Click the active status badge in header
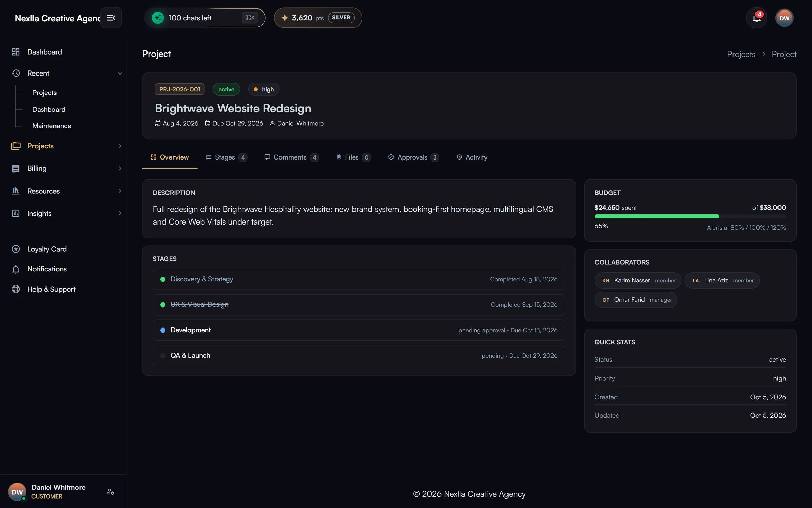Viewport: 812px width, 508px height. pyautogui.click(x=226, y=89)
